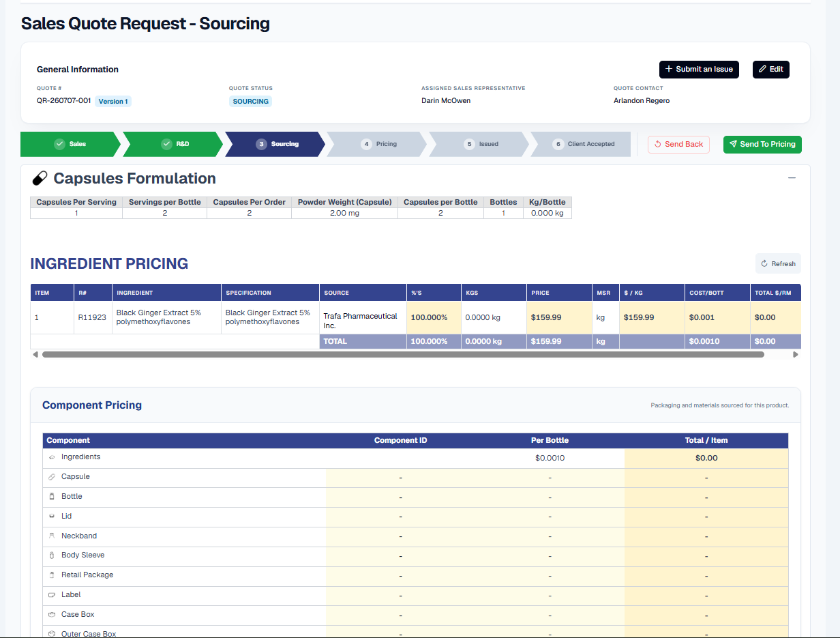Click the Capsules Per Serving value 1
Screen dimensions: 840x638
point(76,213)
